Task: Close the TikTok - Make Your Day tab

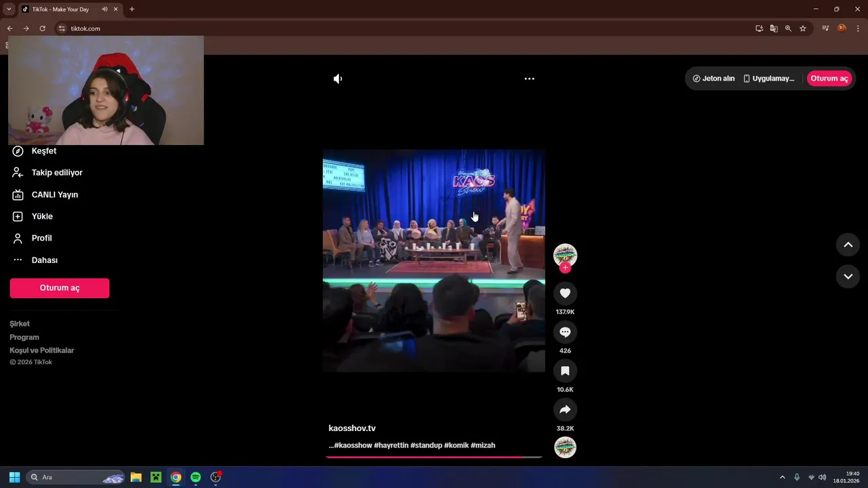Action: click(x=116, y=9)
